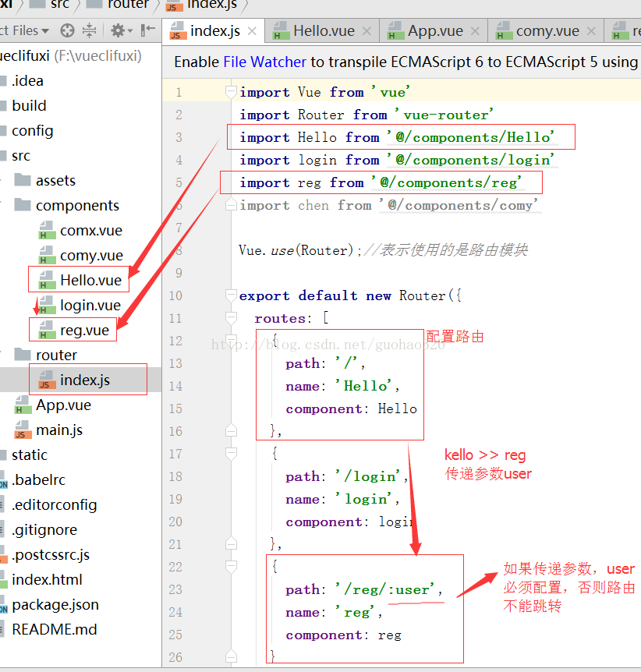Image resolution: width=641 pixels, height=672 pixels.
Task: Select the assets folder
Action: click(x=55, y=180)
